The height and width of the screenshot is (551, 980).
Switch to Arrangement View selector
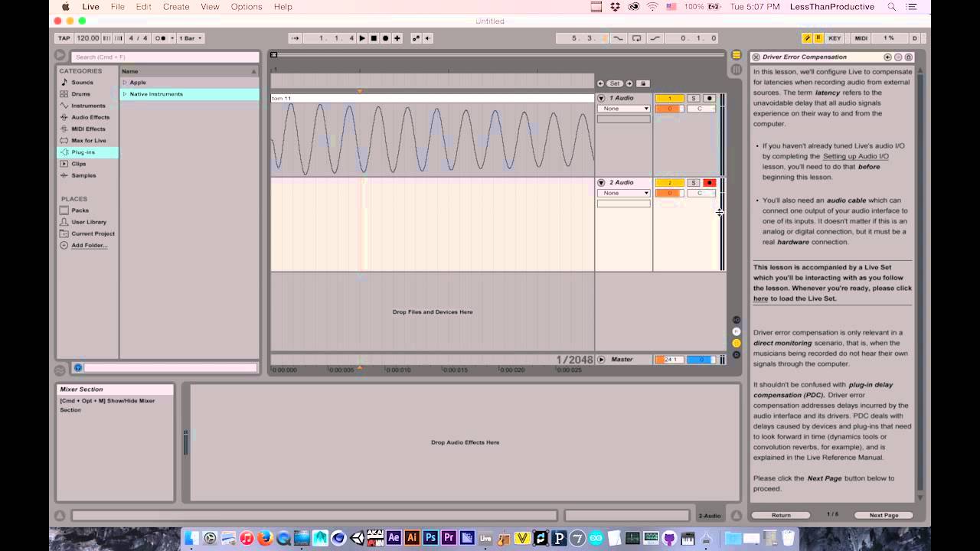pyautogui.click(x=737, y=55)
